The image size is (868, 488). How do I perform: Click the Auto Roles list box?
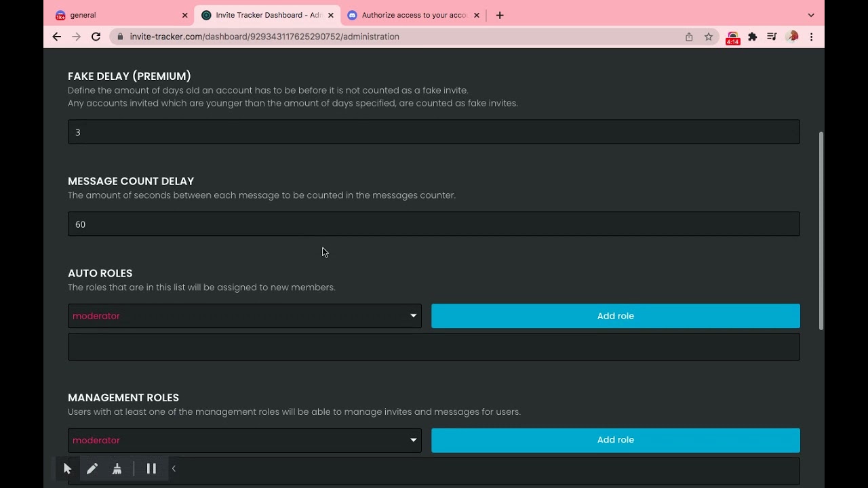tap(434, 346)
